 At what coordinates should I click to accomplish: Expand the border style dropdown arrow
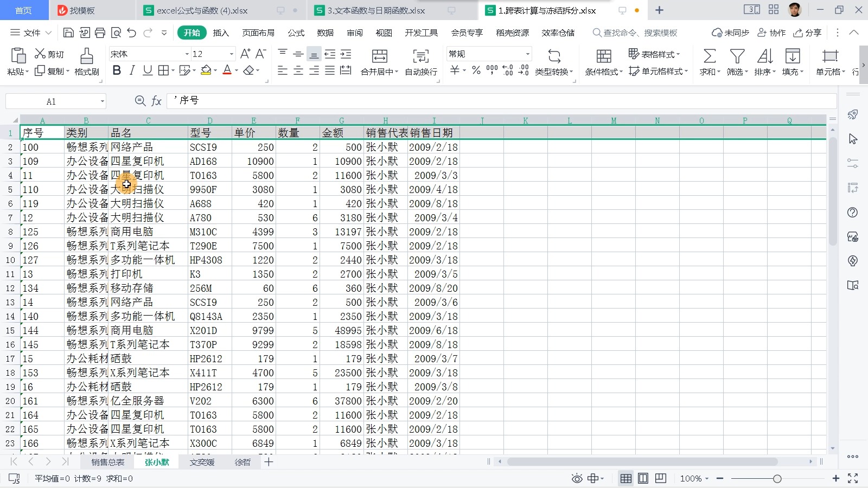point(173,70)
